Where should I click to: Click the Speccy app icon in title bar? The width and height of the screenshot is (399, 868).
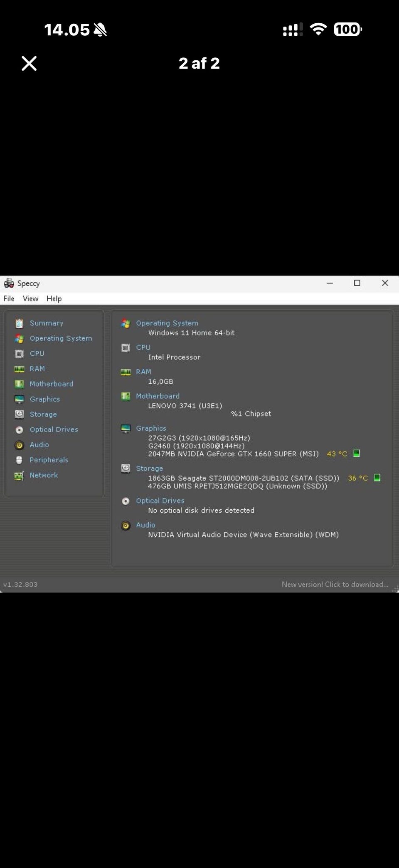click(x=9, y=283)
